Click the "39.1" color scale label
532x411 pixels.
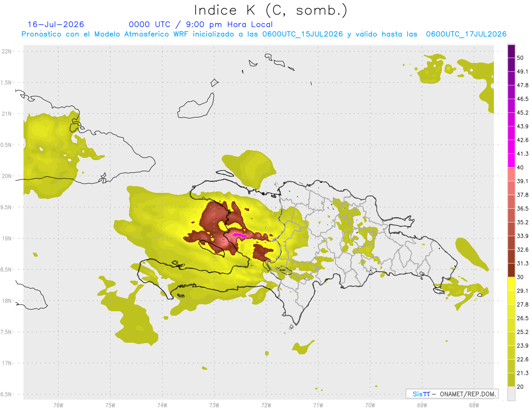(523, 181)
